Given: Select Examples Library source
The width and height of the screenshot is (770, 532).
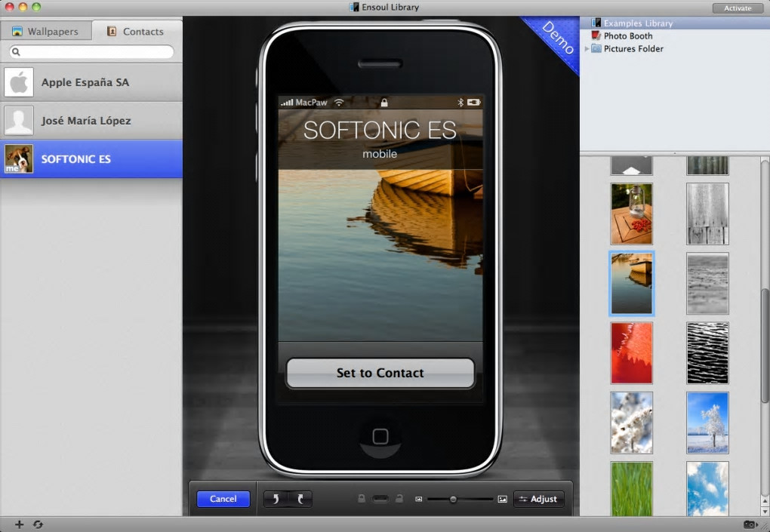Looking at the screenshot, I should tap(675, 23).
